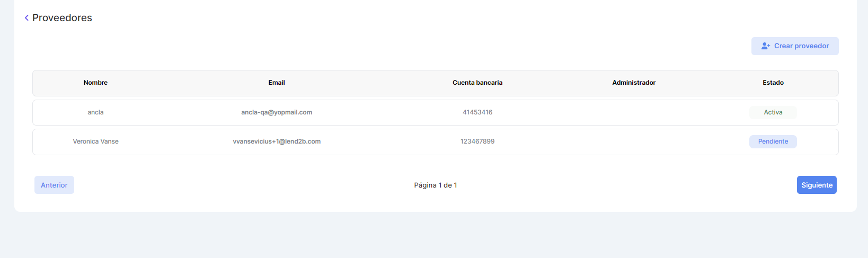Viewport: 868px width, 258px height.
Task: Click the Cuenta bancaria column header
Action: (x=477, y=83)
